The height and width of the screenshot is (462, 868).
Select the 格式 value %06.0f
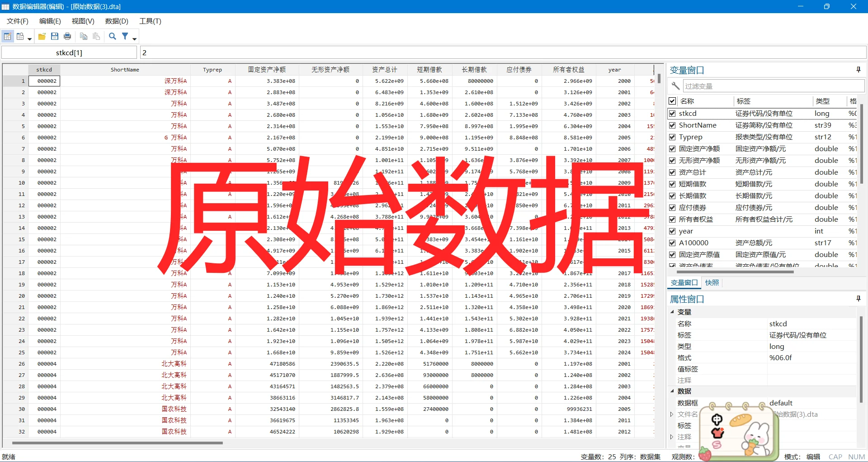click(780, 357)
